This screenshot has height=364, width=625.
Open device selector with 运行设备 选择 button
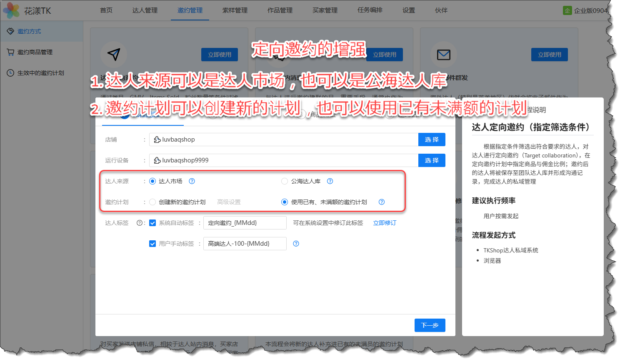coord(432,160)
